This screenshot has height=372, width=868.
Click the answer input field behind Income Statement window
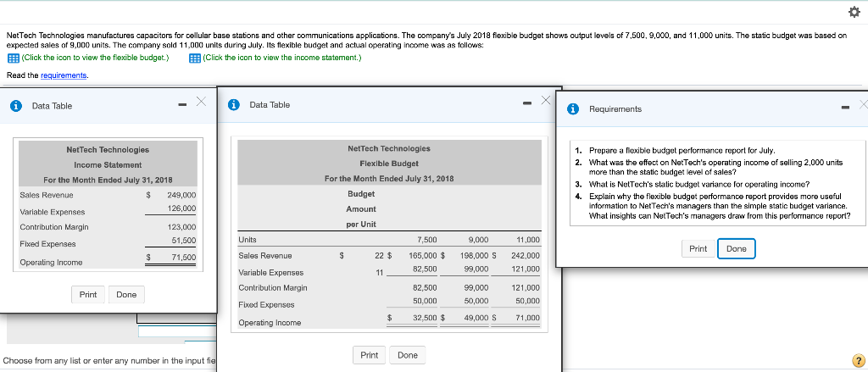[x=177, y=331]
